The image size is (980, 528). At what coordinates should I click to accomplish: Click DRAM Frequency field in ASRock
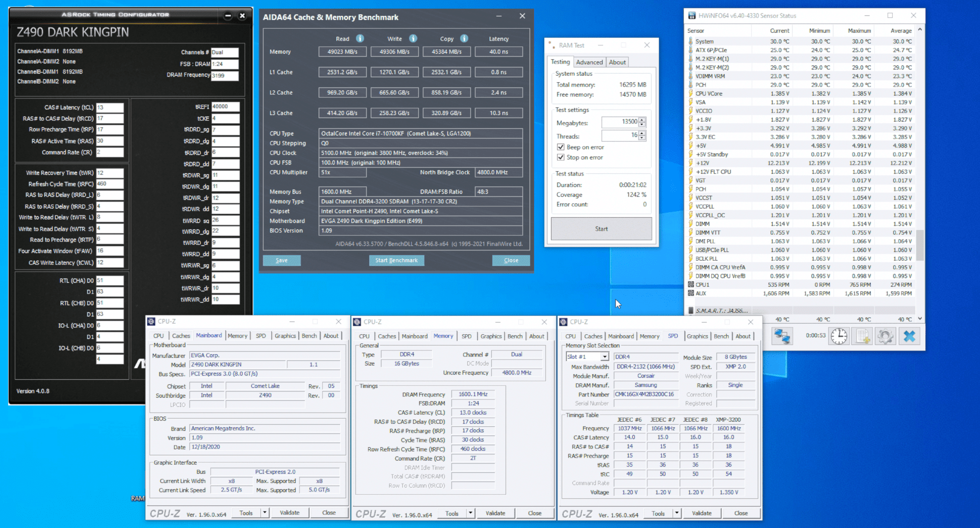point(225,76)
